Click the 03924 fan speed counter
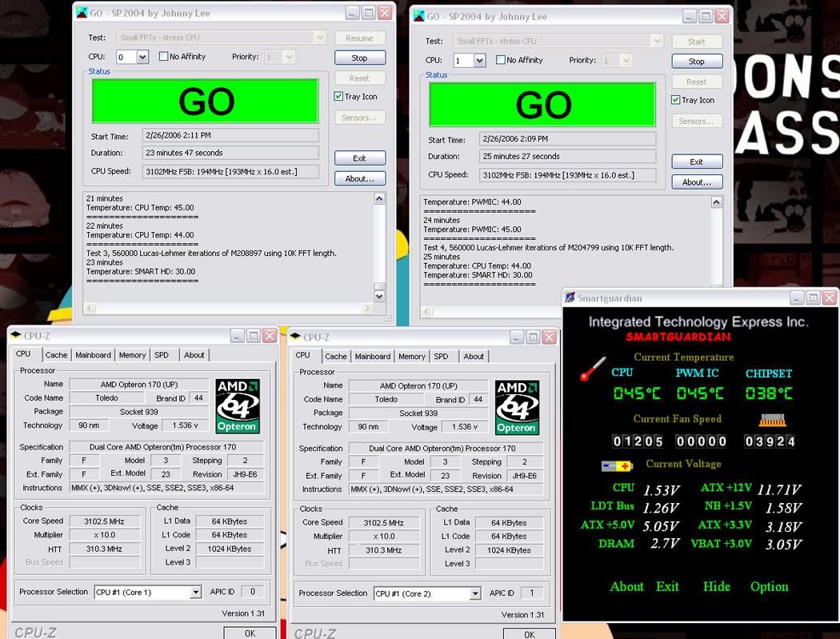The image size is (840, 639). click(770, 441)
